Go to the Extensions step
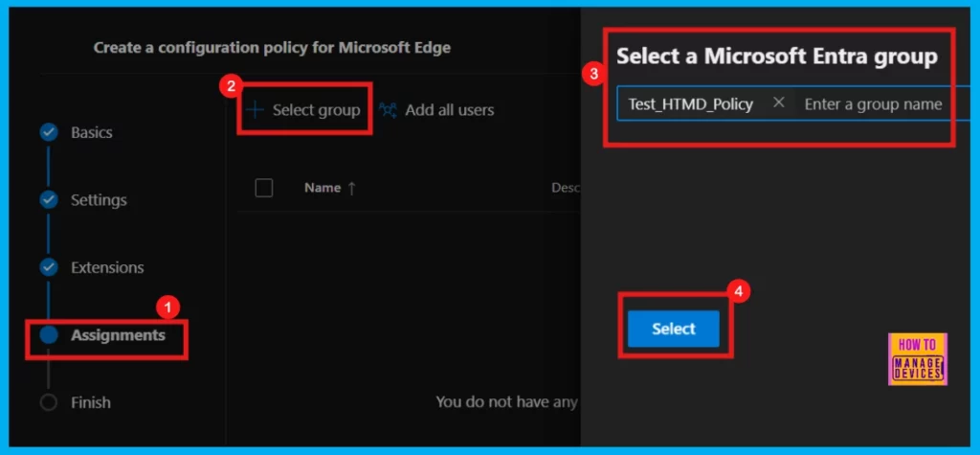Screen dimensions: 980x455 click(107, 268)
